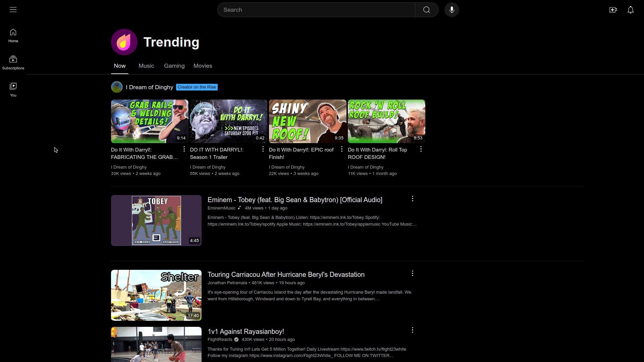Click the music note icon beside EminemMusic
Screen dimensions: 644x362
pos(239,208)
